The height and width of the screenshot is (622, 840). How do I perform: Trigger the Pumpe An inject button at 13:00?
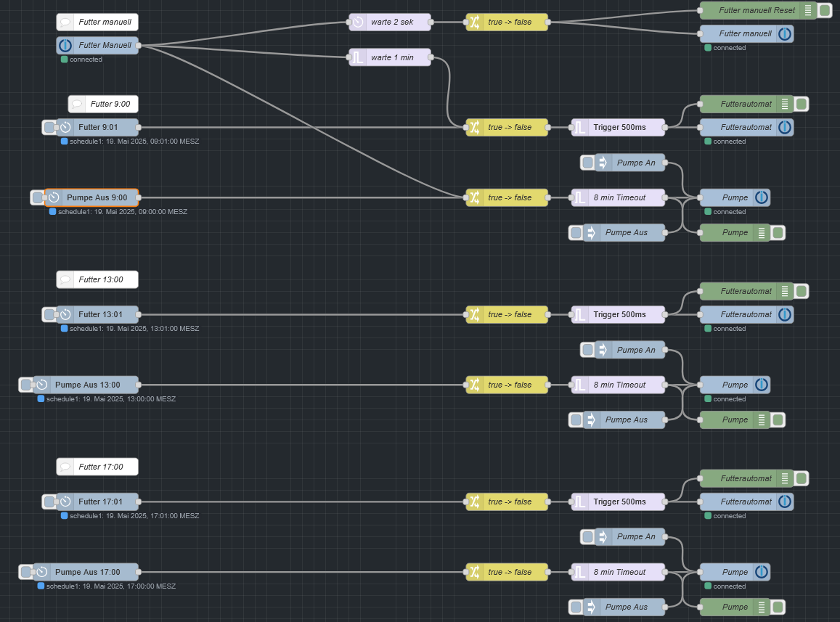[x=587, y=350]
